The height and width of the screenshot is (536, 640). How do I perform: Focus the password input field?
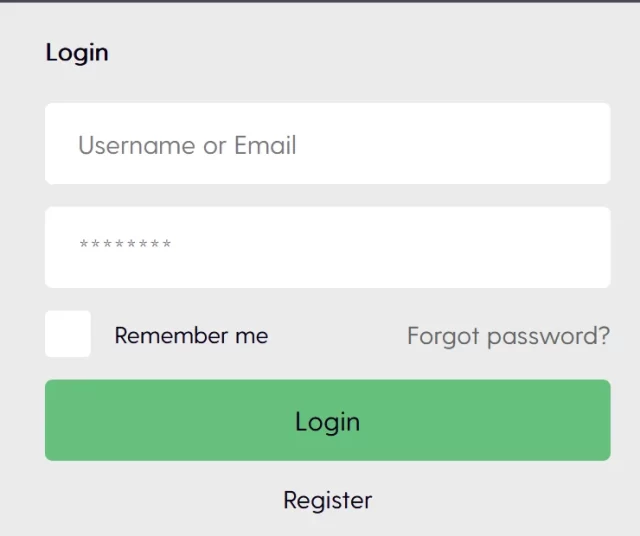pos(327,247)
